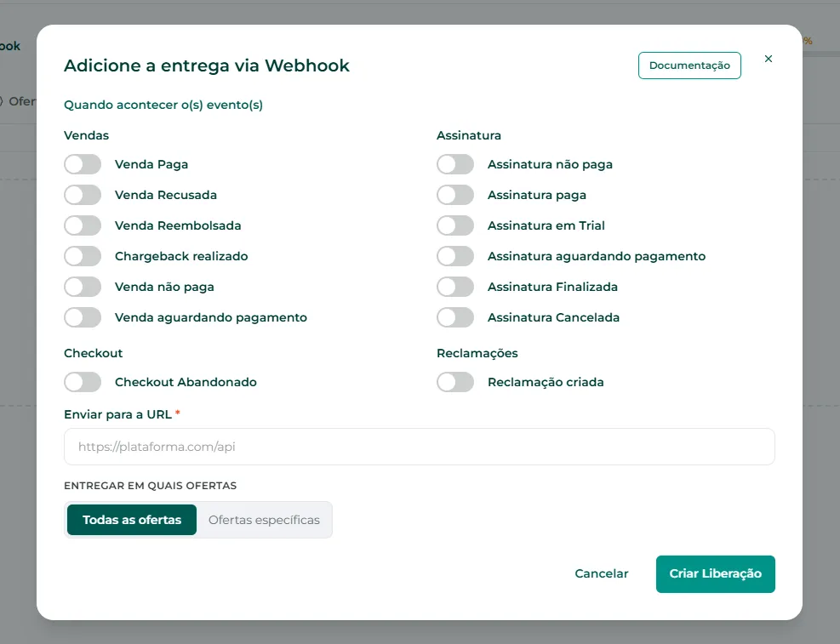Image resolution: width=840 pixels, height=644 pixels.
Task: Click the dialog title 'Adicione a entrega via Webhook'
Action: point(206,66)
